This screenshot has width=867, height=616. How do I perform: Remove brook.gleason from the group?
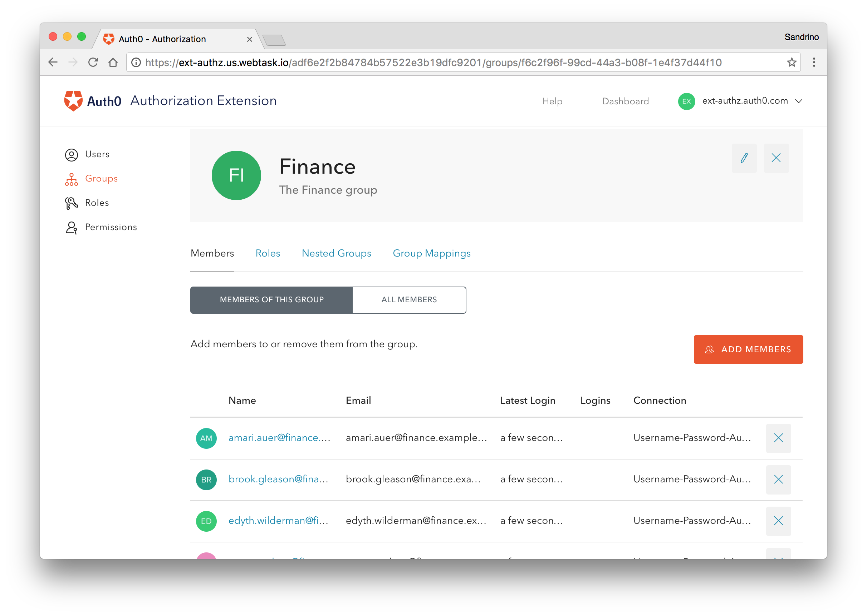click(778, 480)
